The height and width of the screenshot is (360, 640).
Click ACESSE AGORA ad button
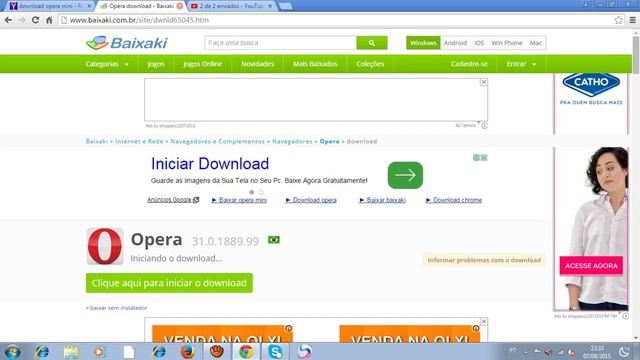pos(591,266)
